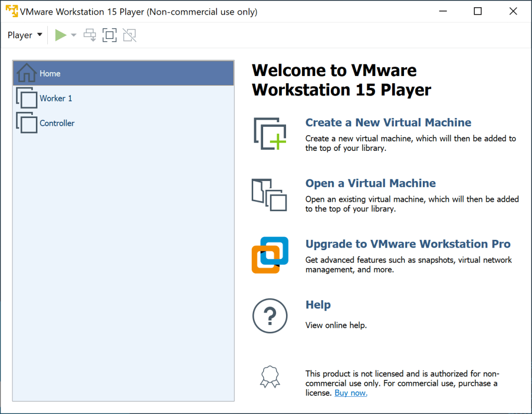The width and height of the screenshot is (532, 414).
Task: Select Controller in the library list
Action: (57, 123)
